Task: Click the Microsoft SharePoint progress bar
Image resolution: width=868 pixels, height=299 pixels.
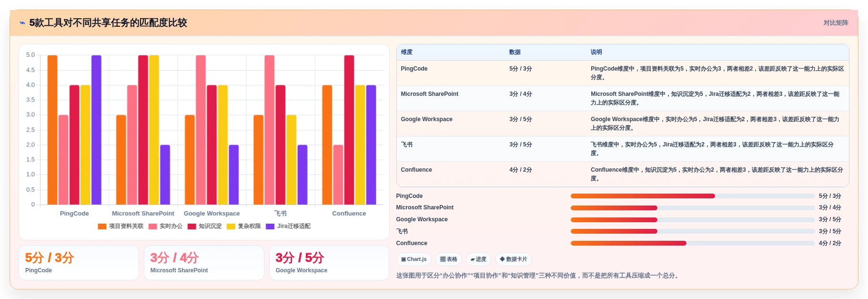Action: [693, 208]
